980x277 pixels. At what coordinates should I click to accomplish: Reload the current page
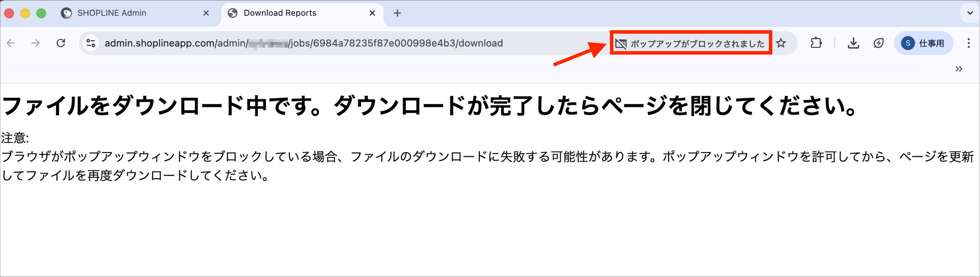coord(61,43)
